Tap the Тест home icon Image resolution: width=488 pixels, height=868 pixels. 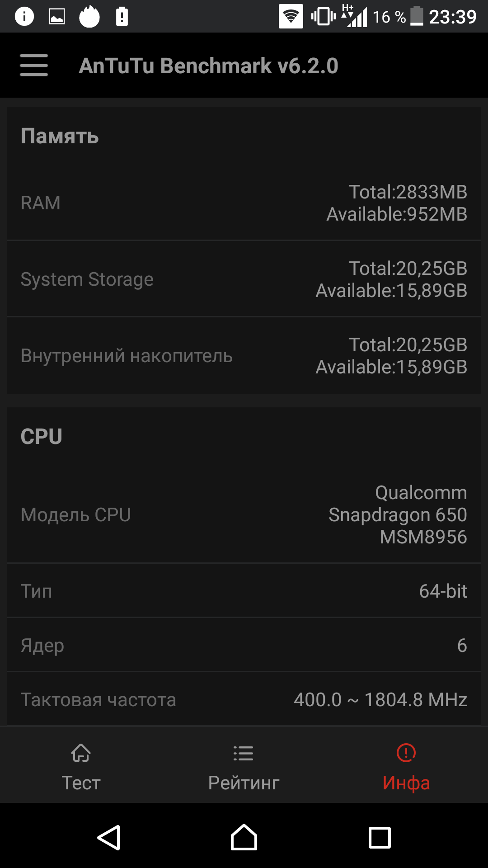81,753
